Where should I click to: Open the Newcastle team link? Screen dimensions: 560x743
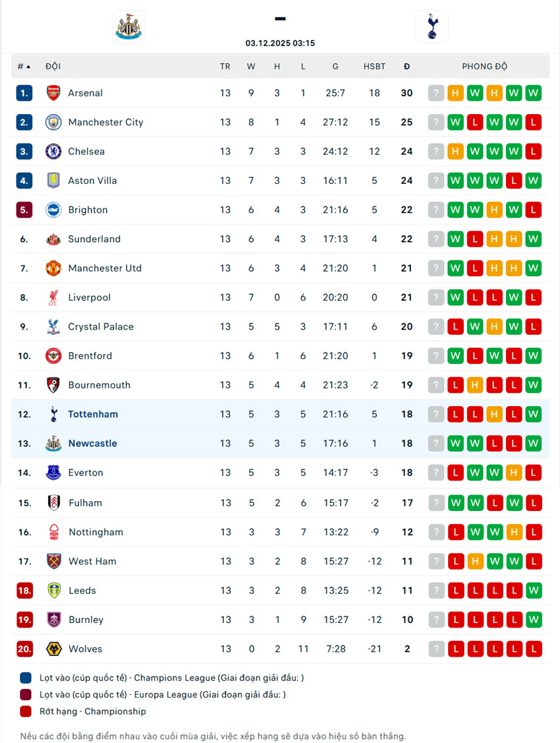92,443
